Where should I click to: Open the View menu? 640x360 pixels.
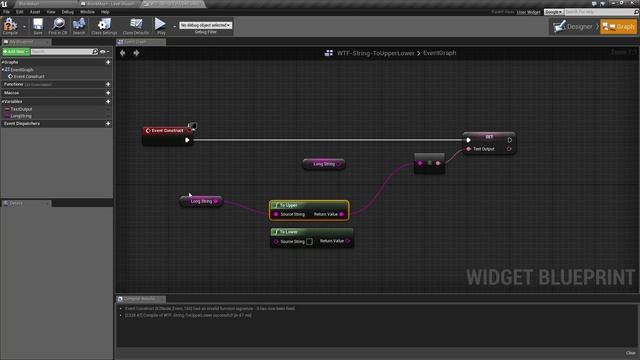pos(51,12)
